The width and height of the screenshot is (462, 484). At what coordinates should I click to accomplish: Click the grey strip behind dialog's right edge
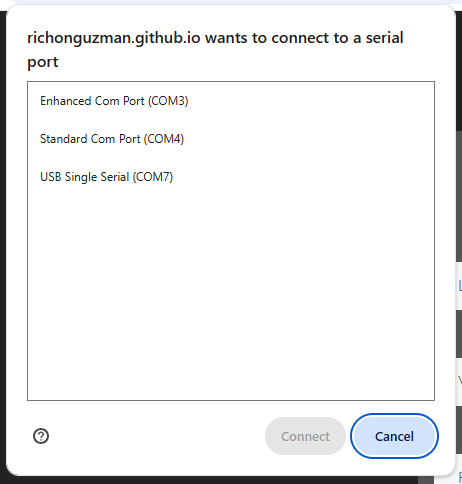pos(459,197)
